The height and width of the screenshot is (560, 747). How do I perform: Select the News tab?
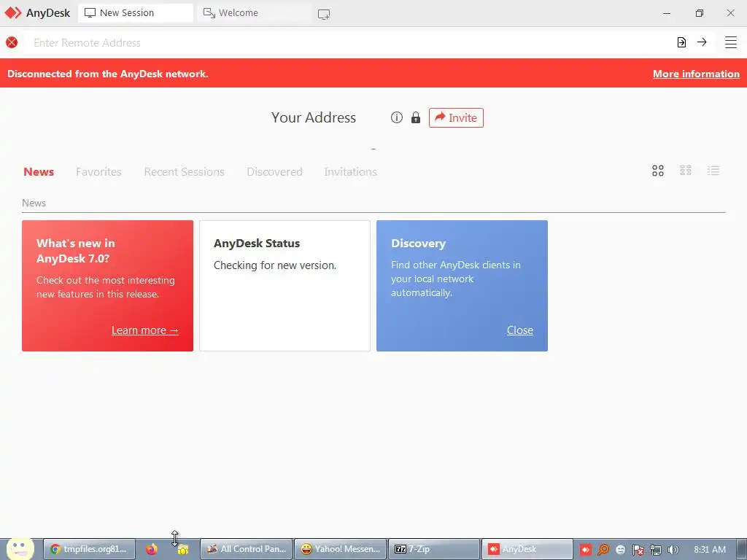coord(39,172)
